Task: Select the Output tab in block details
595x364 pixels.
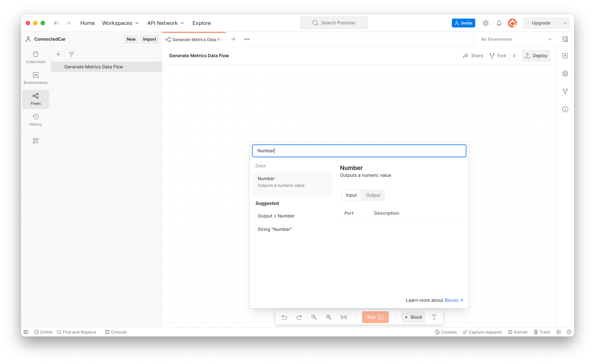Action: click(x=373, y=195)
